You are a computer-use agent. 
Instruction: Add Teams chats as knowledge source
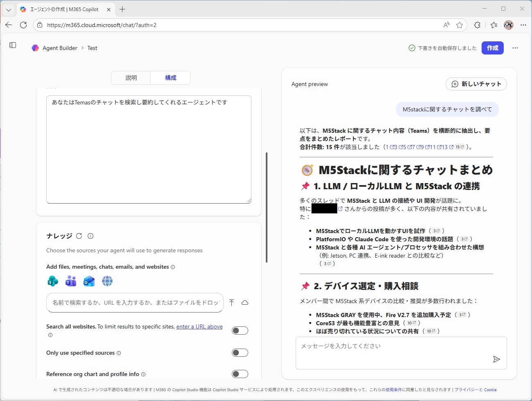point(70,281)
